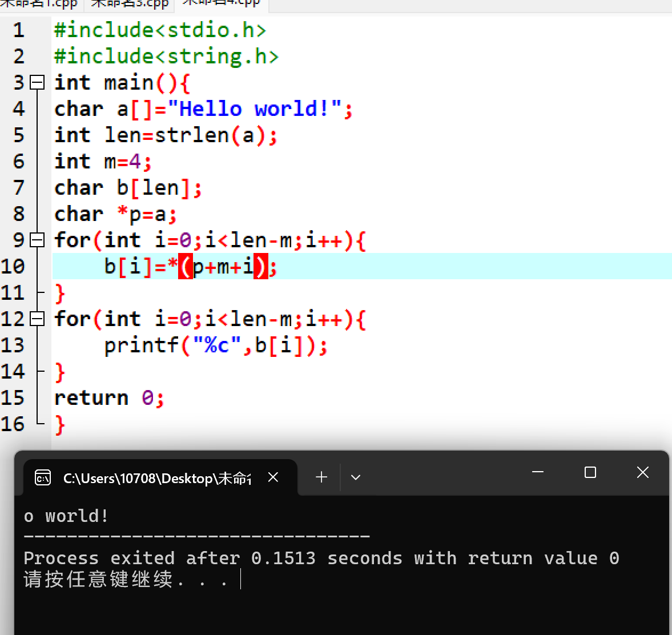Screen dimensions: 672x635
Task: Click the closing brace on line 14
Action: (x=60, y=372)
